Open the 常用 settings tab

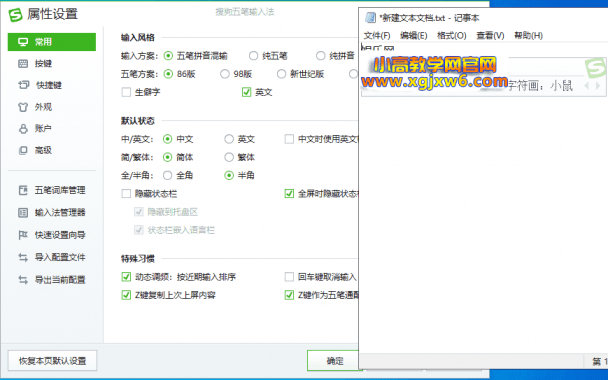click(x=52, y=42)
